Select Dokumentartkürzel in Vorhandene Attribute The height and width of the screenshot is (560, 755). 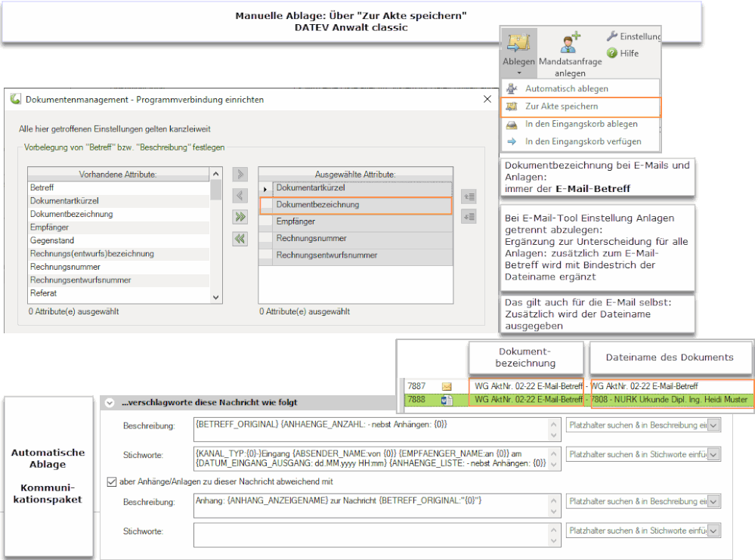119,201
